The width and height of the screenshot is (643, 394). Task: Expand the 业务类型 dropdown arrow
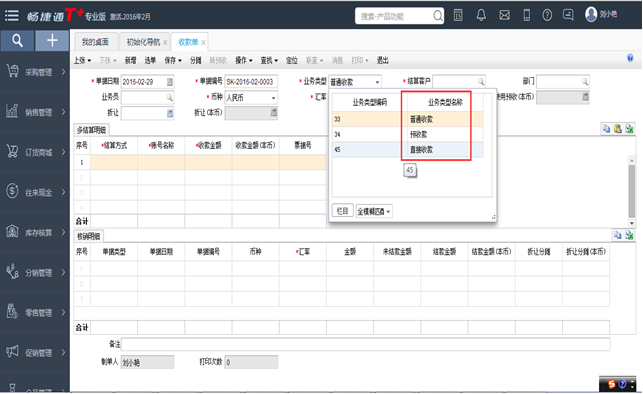coord(377,82)
